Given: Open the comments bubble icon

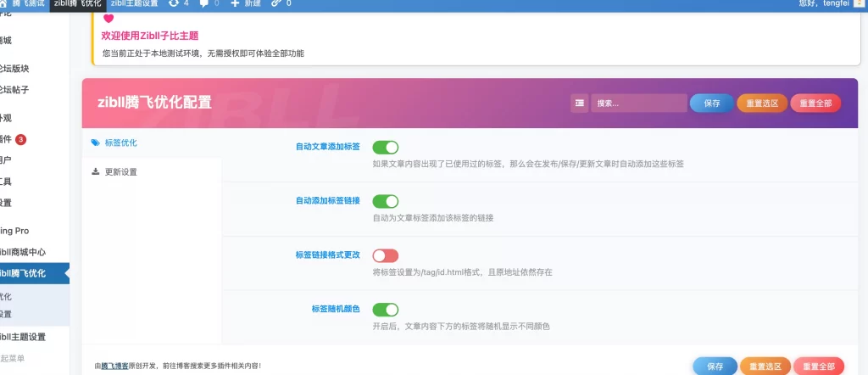Looking at the screenshot, I should [x=204, y=3].
